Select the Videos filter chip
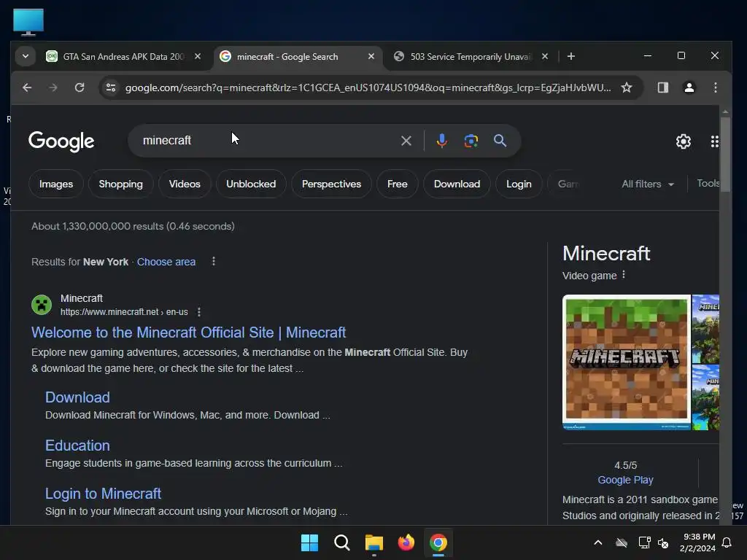The width and height of the screenshot is (747, 560). click(185, 184)
